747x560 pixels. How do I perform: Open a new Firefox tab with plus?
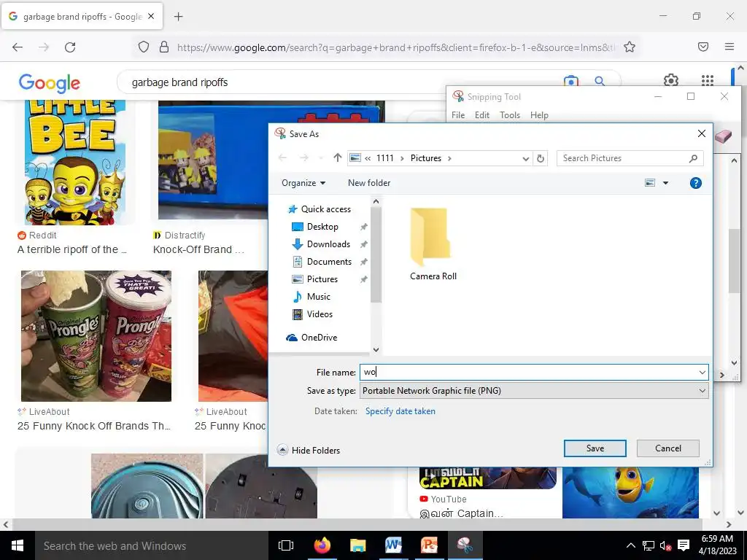click(178, 17)
